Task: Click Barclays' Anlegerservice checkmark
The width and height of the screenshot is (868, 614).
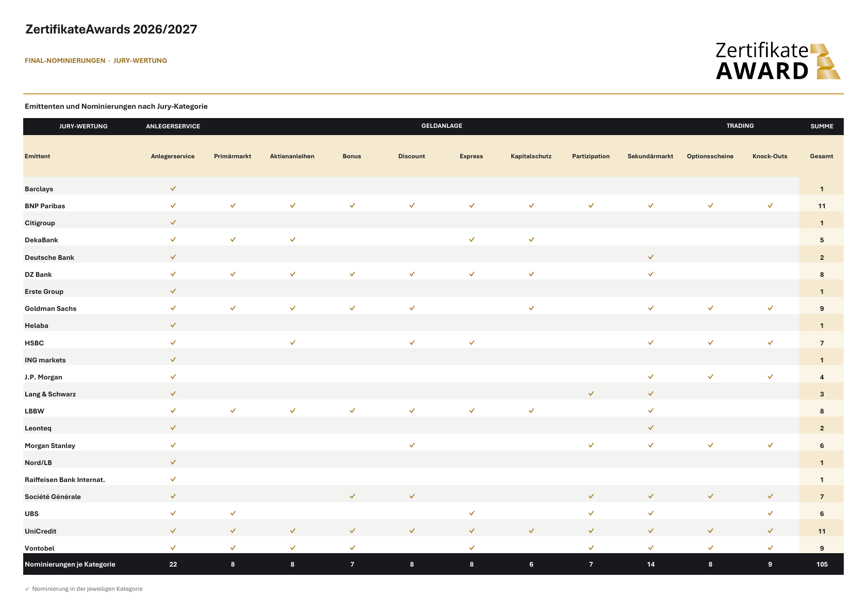Action: pos(173,189)
